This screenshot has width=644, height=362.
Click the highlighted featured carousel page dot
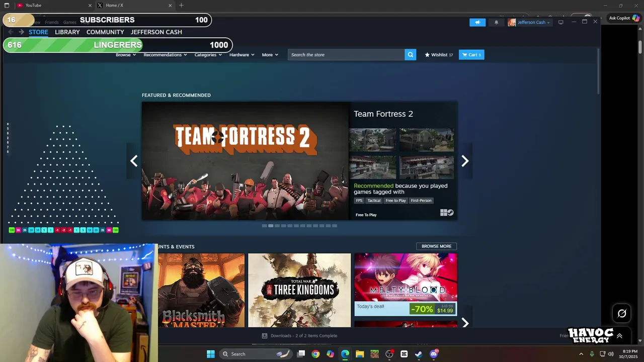pos(271,226)
